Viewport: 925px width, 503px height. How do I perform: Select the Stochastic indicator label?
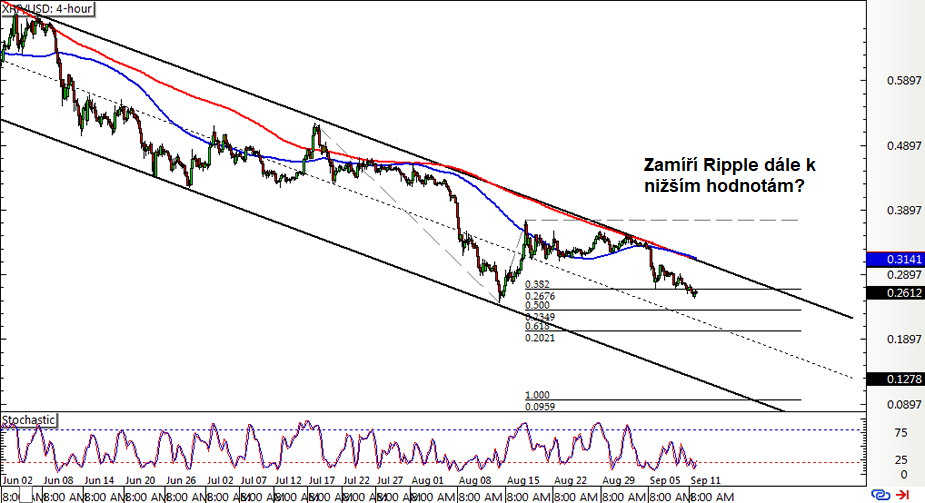[x=28, y=420]
